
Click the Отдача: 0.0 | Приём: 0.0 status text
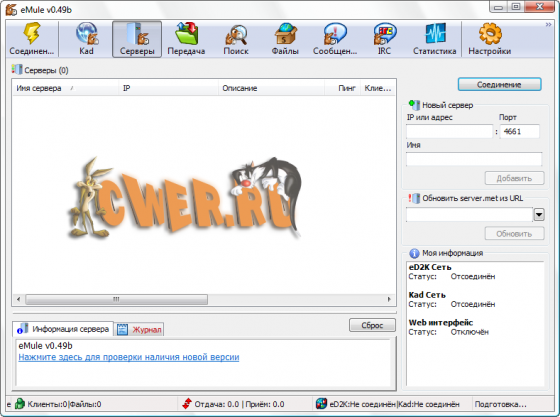[239, 404]
